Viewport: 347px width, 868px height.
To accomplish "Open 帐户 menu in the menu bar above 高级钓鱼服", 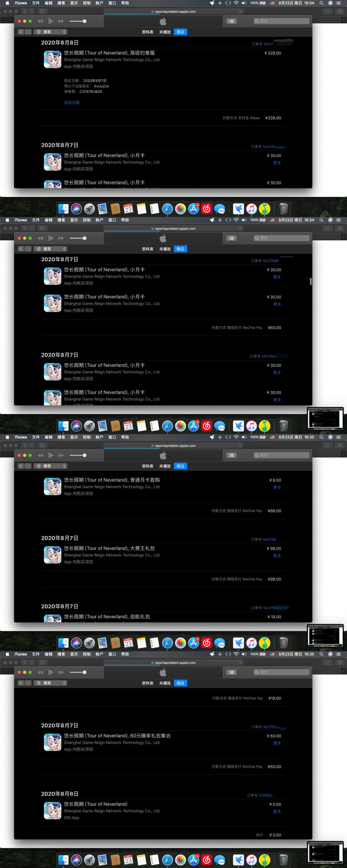I will coord(99,3).
